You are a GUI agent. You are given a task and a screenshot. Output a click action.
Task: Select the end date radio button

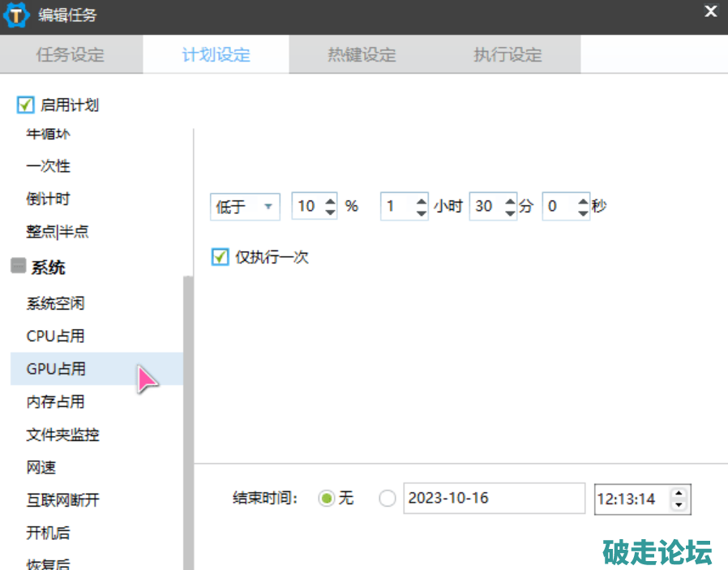tap(388, 498)
